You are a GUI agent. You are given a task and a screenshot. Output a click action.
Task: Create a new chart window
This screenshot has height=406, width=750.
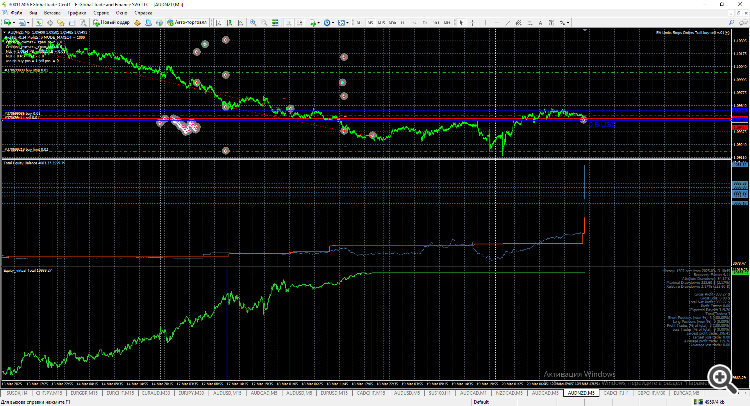(x=7, y=22)
